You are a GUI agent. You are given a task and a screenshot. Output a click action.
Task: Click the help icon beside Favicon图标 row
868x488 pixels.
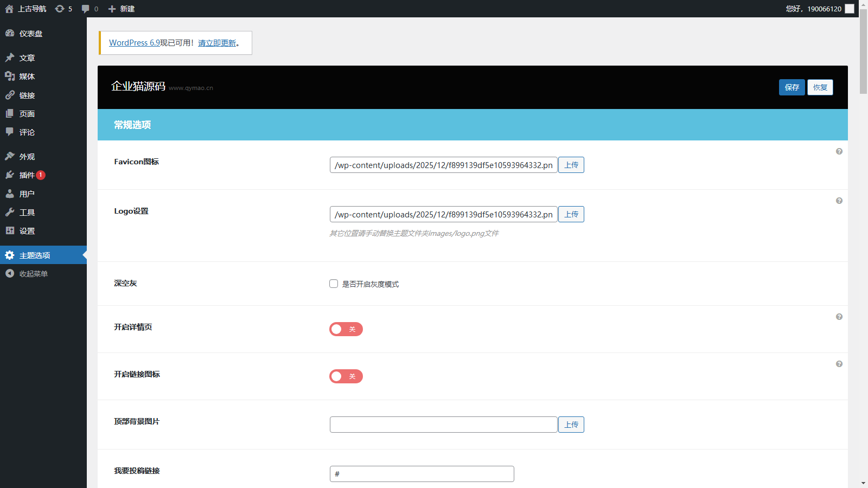(x=839, y=151)
